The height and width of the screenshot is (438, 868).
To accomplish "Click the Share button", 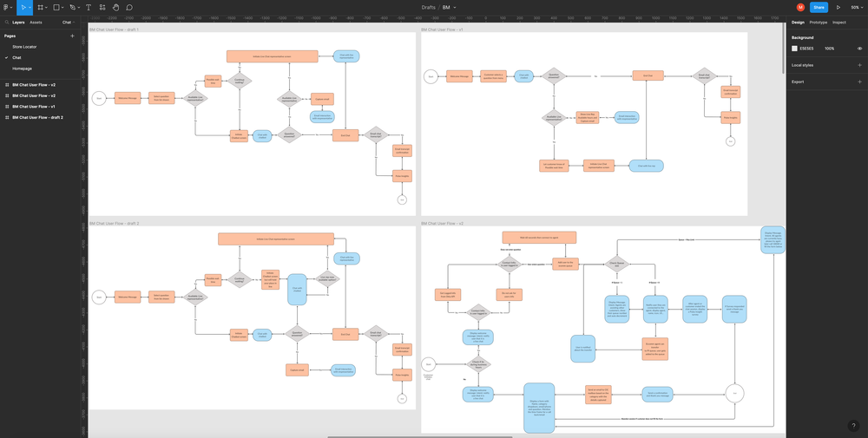I will pyautogui.click(x=819, y=8).
